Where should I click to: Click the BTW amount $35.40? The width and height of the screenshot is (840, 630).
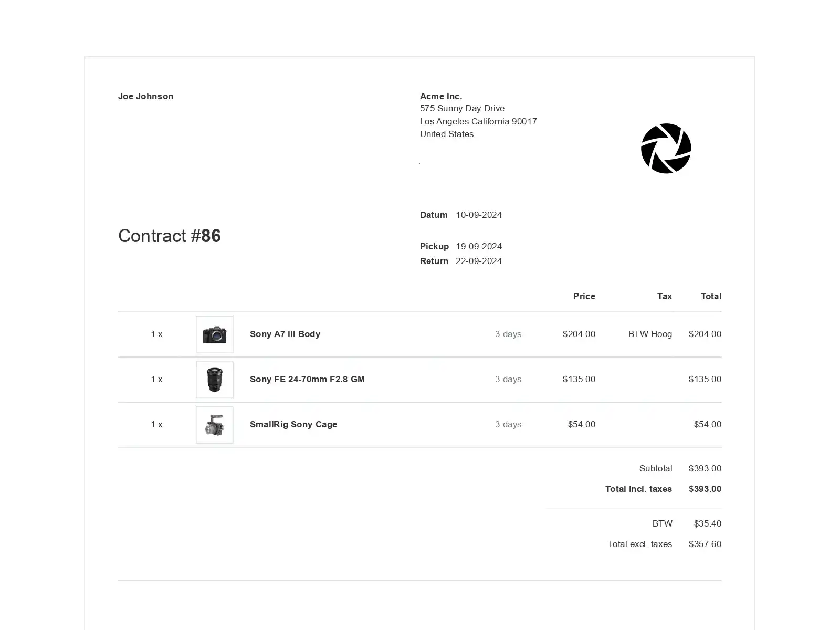[707, 523]
